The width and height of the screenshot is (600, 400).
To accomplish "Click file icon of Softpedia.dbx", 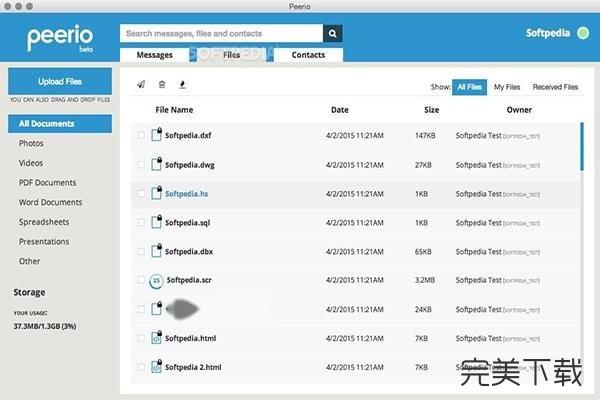I will [157, 251].
